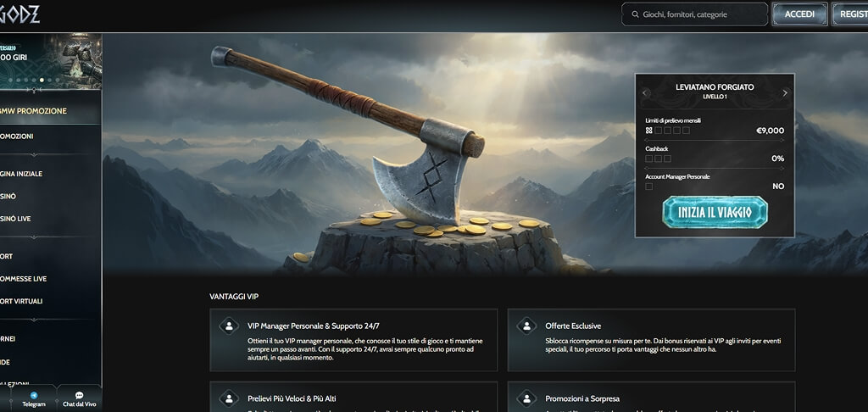
Task: Click the LIVELLO 1 label
Action: (715, 97)
